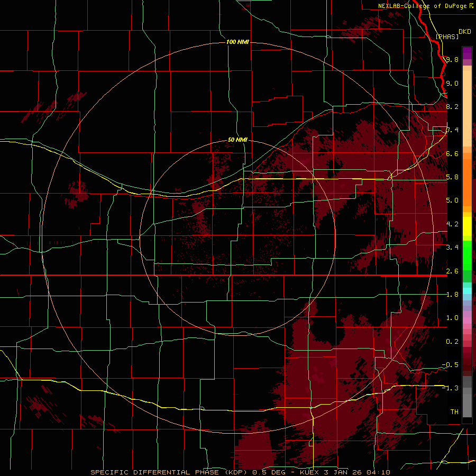The height and width of the screenshot is (476, 476).
Task: Click the -1.3 legend value
Action: click(451, 388)
